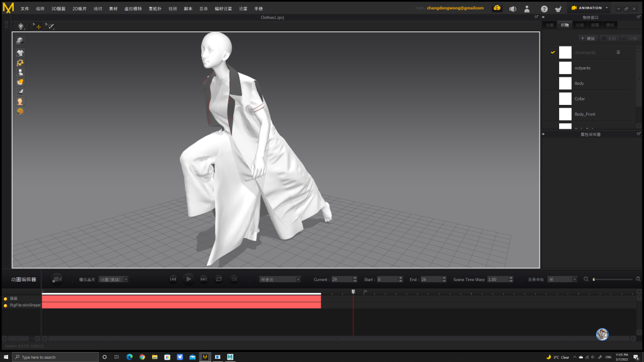Open the announcements megaphone icon

513,9
